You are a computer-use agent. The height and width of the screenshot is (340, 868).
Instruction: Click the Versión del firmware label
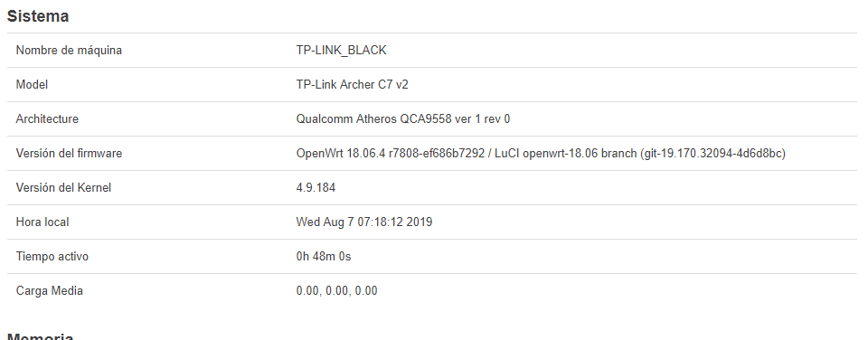coord(69,154)
